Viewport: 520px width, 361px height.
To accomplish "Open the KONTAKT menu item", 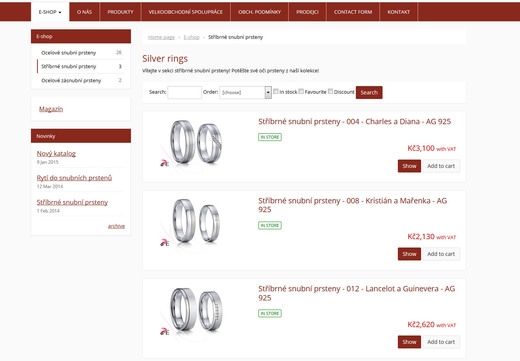I will point(399,12).
